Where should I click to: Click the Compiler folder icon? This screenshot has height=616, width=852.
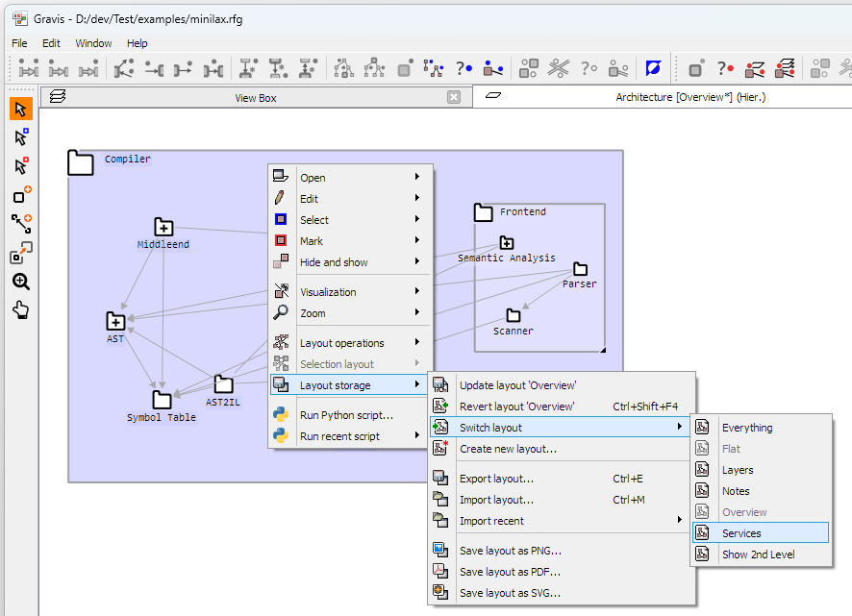tap(81, 162)
